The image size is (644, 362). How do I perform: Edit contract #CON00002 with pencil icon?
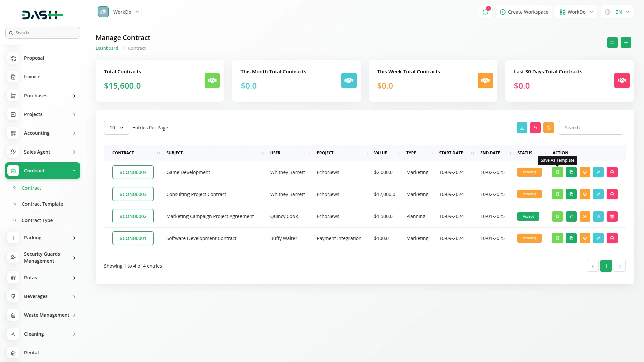[598, 217]
